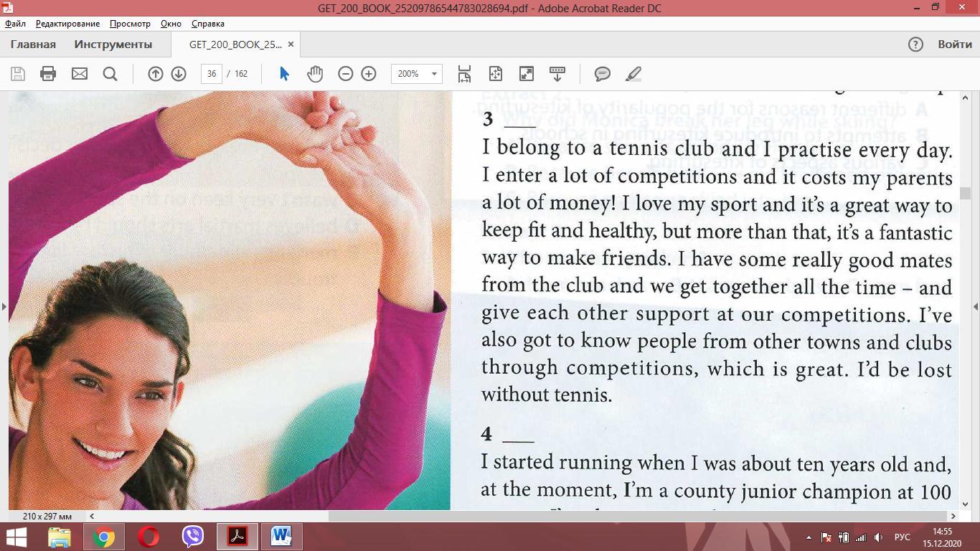Add a comment note icon
Image resolution: width=980 pixels, height=551 pixels.
tap(603, 74)
